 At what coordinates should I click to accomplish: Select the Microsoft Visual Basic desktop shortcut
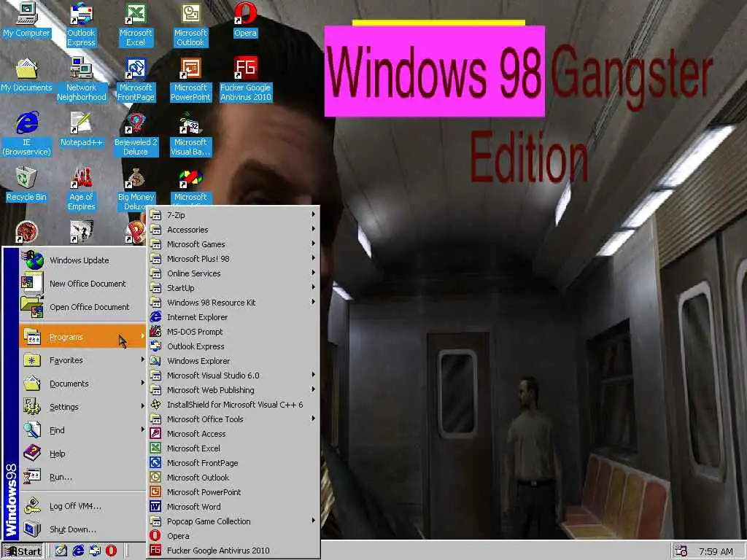point(190,134)
